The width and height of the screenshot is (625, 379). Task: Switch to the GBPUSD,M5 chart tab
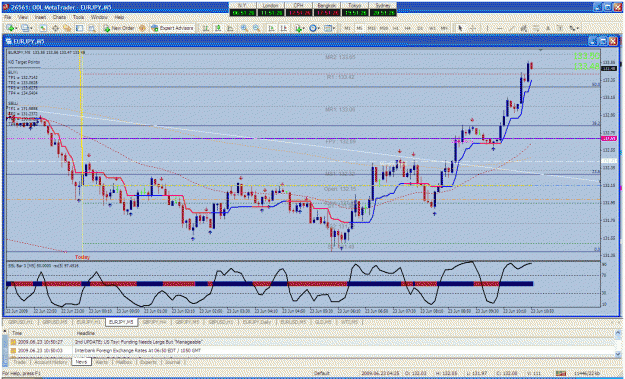56,322
